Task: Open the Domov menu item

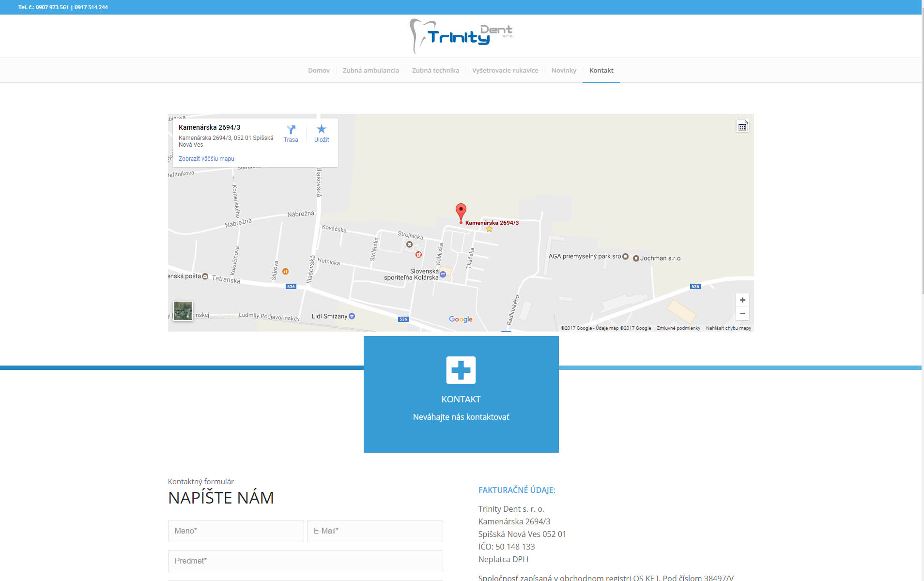Action: point(319,71)
